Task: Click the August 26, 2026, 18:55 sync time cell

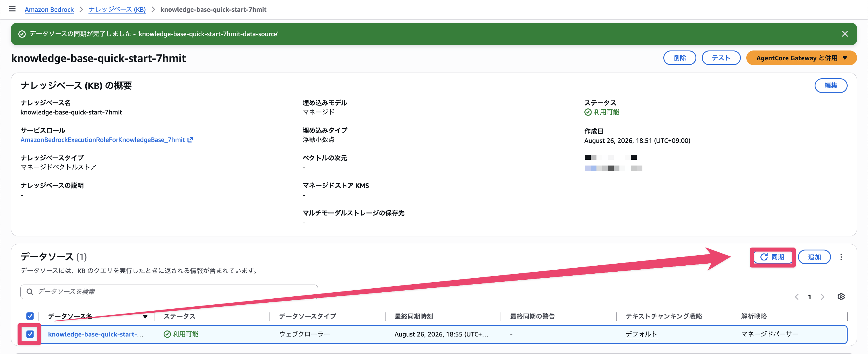Action: tap(441, 334)
